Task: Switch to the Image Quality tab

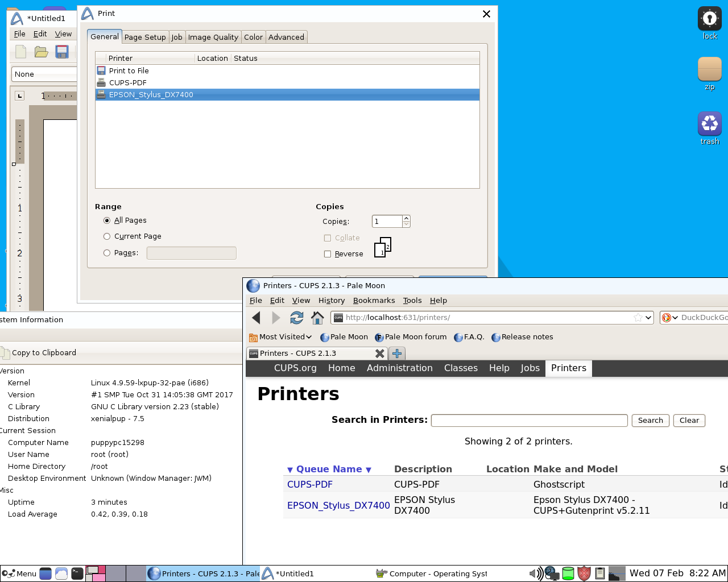Action: pyautogui.click(x=213, y=37)
